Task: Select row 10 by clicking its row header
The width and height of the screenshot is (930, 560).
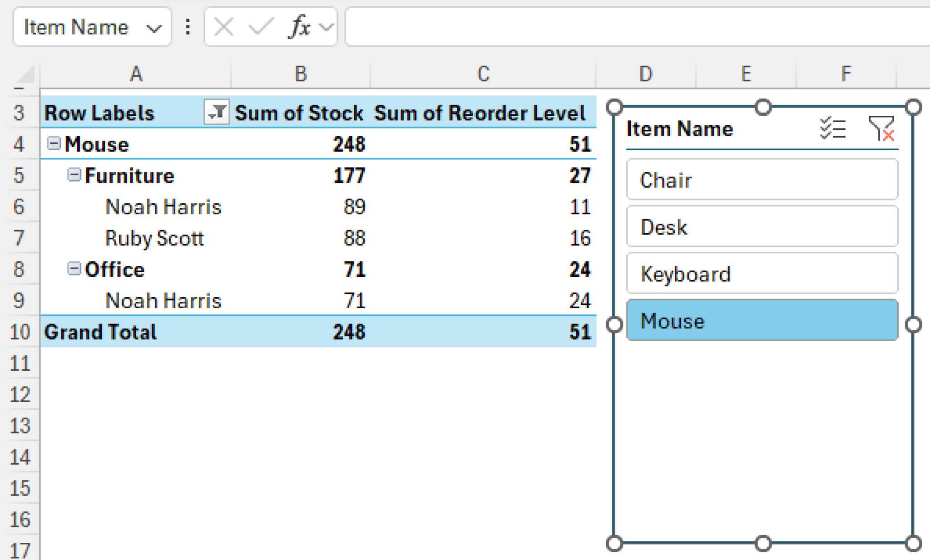Action: tap(20, 331)
